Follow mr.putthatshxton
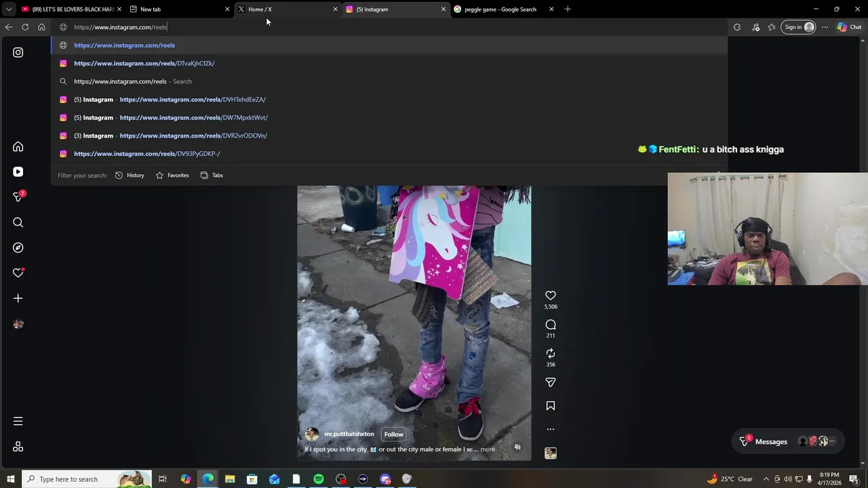Screen dimensions: 868x488 [x=394, y=434]
